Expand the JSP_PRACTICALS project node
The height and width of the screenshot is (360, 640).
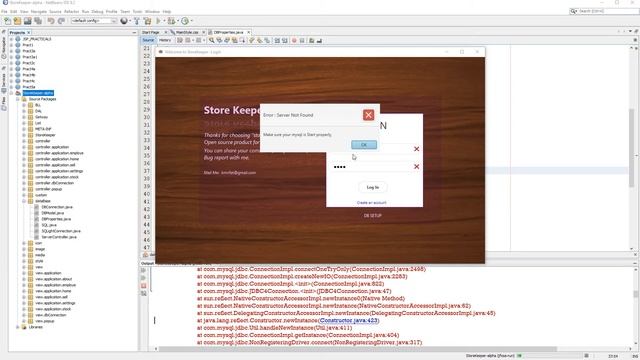[11, 39]
